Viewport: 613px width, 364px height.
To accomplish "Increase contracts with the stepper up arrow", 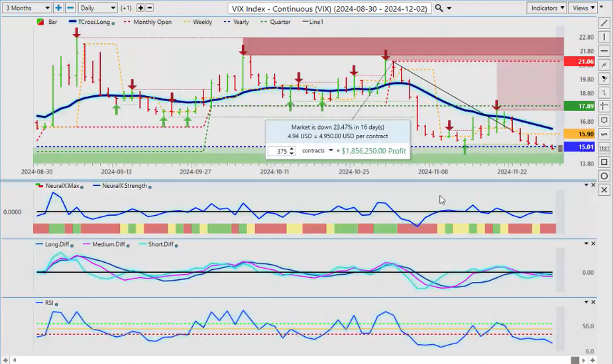I will [292, 149].
